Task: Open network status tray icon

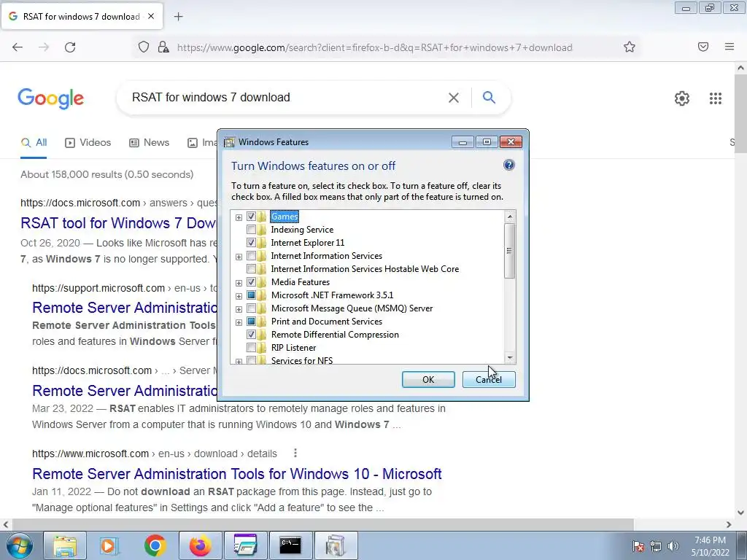Action: [x=656, y=545]
